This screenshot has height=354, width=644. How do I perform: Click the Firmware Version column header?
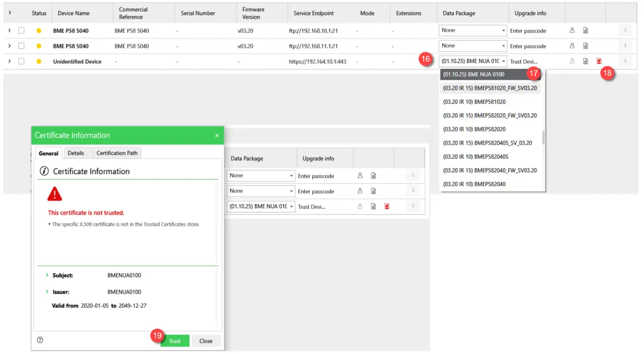click(254, 13)
